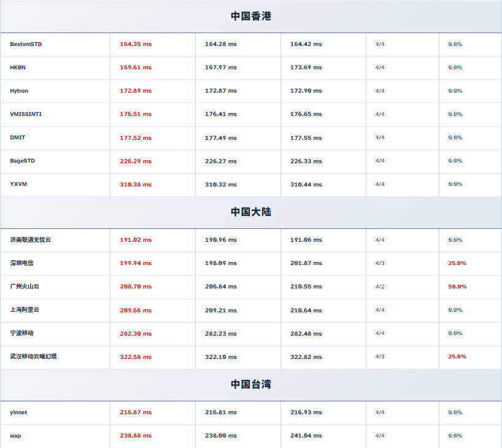Click the VMISSINTI node label

tap(26, 114)
